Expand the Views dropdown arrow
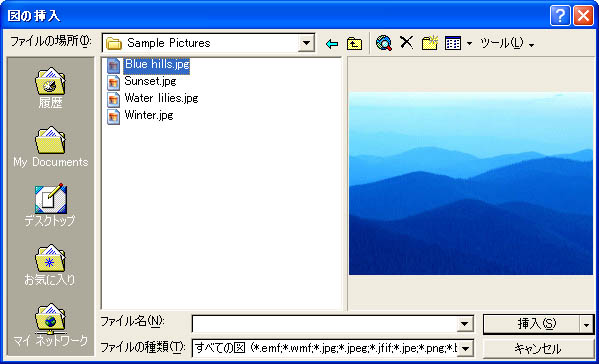 469,44
